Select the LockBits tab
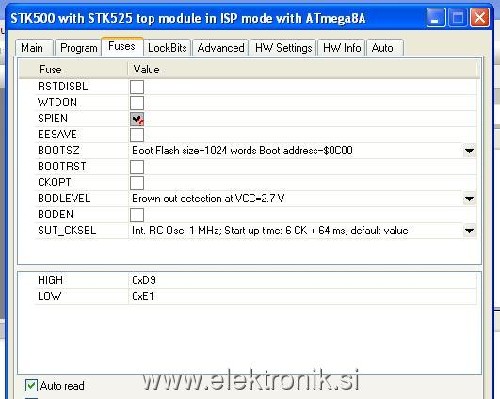 click(167, 48)
